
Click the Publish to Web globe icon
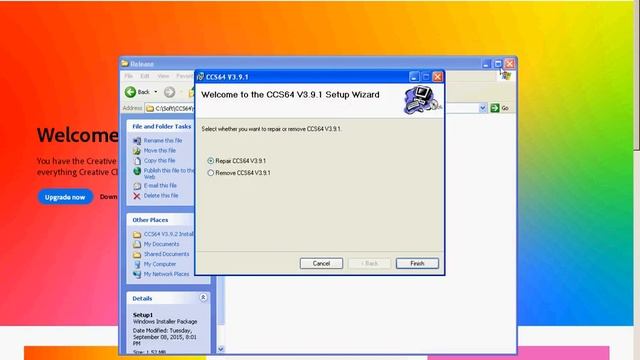(x=137, y=171)
